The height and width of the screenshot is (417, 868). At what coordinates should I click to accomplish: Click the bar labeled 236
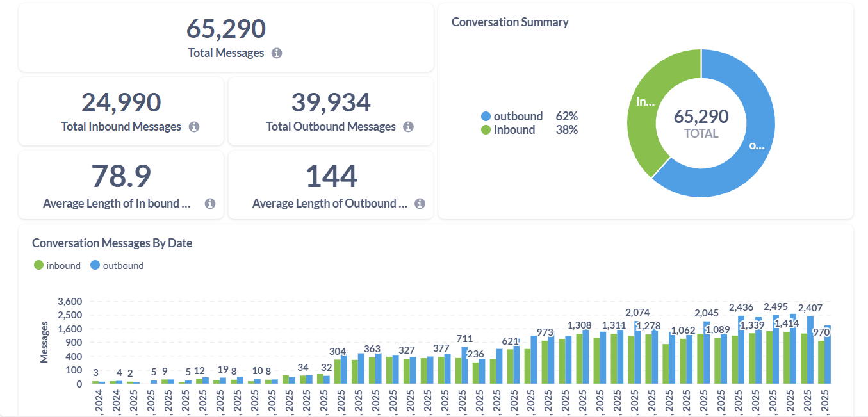coord(475,373)
